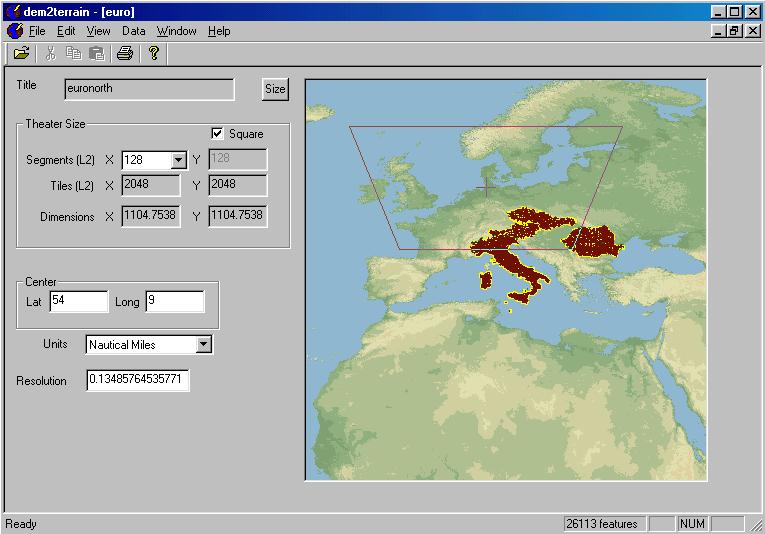Screen dimensions: 765x534
Task: Click the Resolution value field
Action: click(137, 381)
